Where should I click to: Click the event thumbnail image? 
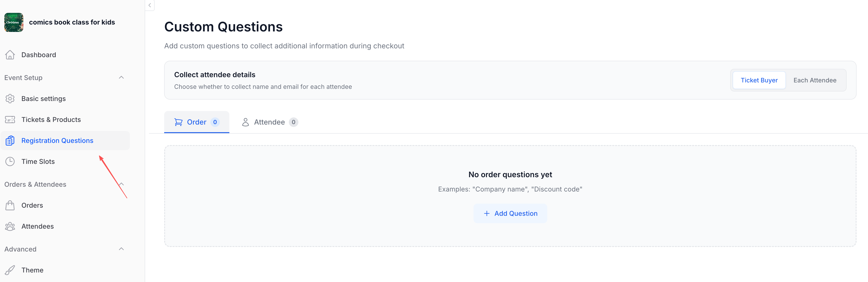(14, 22)
